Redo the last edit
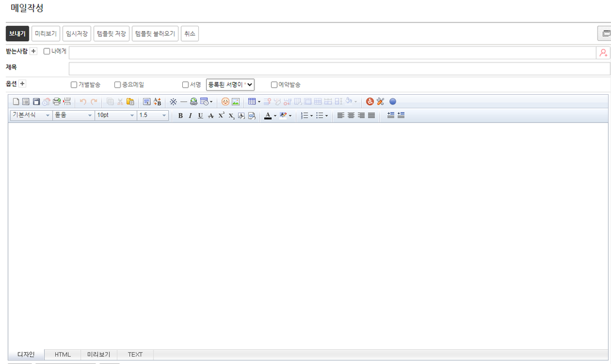Image resolution: width=611 pixels, height=364 pixels. (x=94, y=102)
